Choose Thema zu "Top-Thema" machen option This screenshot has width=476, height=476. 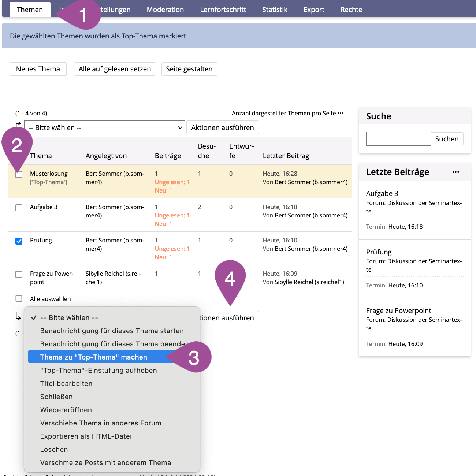(x=94, y=357)
